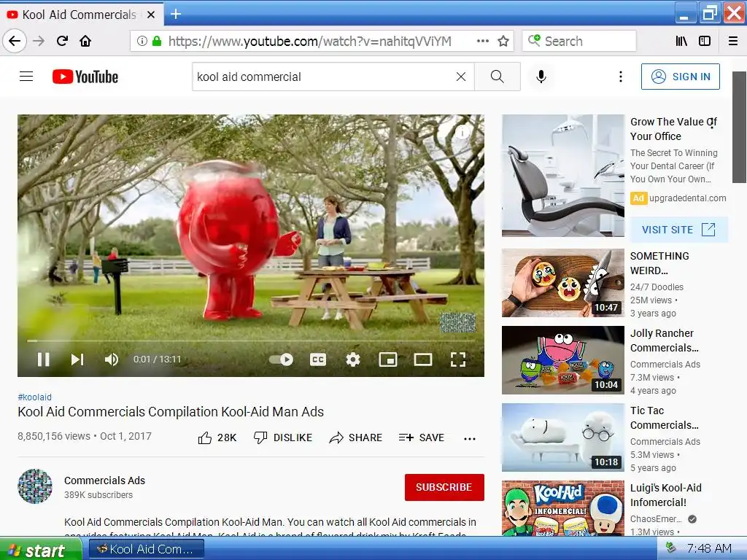The image size is (747, 560).
Task: Show site information via the info icon
Action: [x=142, y=41]
